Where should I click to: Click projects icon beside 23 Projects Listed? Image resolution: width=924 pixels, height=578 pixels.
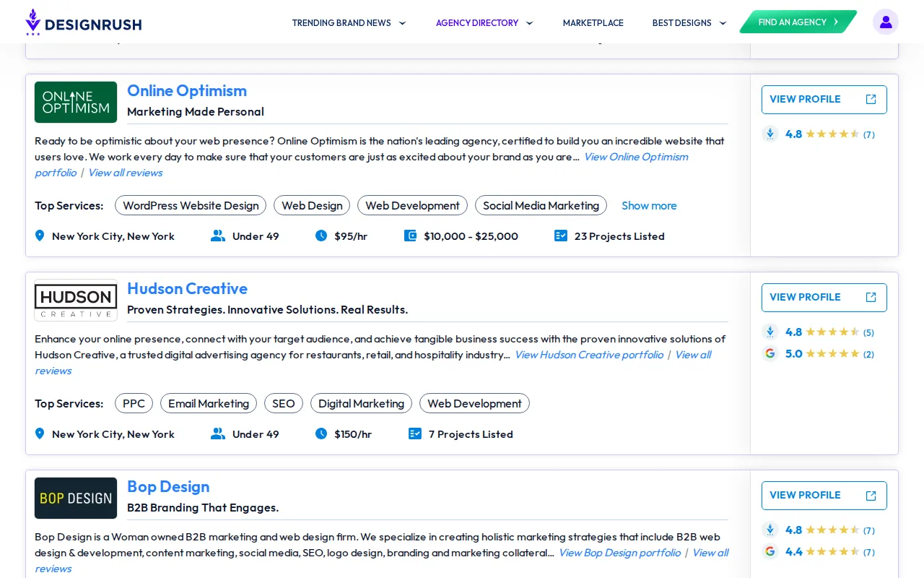pyautogui.click(x=561, y=236)
